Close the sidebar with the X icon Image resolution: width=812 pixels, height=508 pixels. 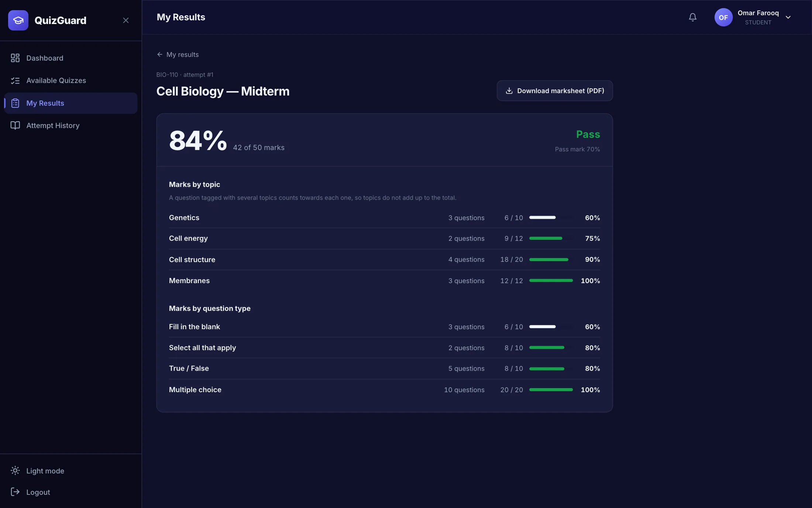click(x=126, y=20)
